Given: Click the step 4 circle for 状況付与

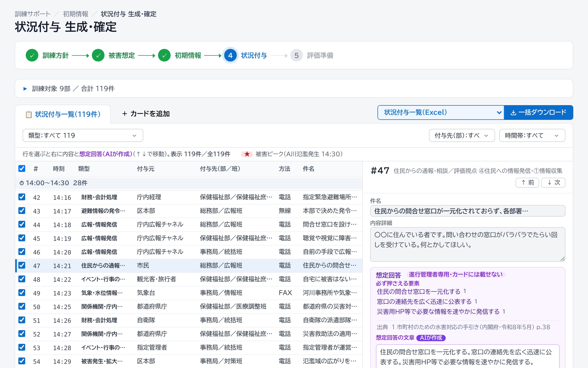Looking at the screenshot, I should tap(230, 55).
